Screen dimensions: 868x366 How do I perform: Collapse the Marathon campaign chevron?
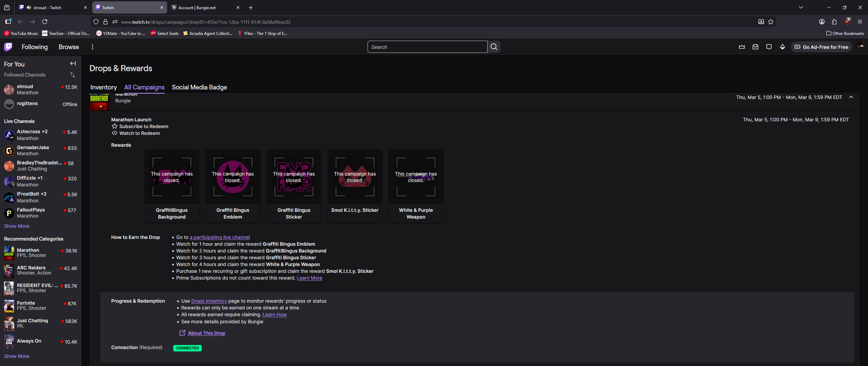point(851,97)
